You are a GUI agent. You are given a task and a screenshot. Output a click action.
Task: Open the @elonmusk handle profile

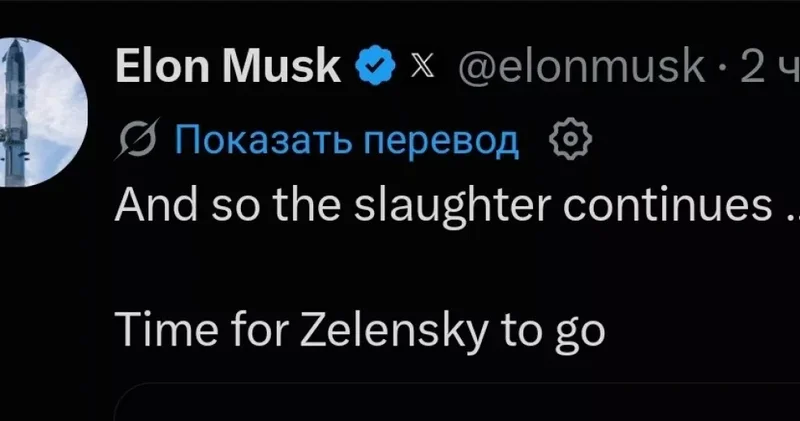581,65
